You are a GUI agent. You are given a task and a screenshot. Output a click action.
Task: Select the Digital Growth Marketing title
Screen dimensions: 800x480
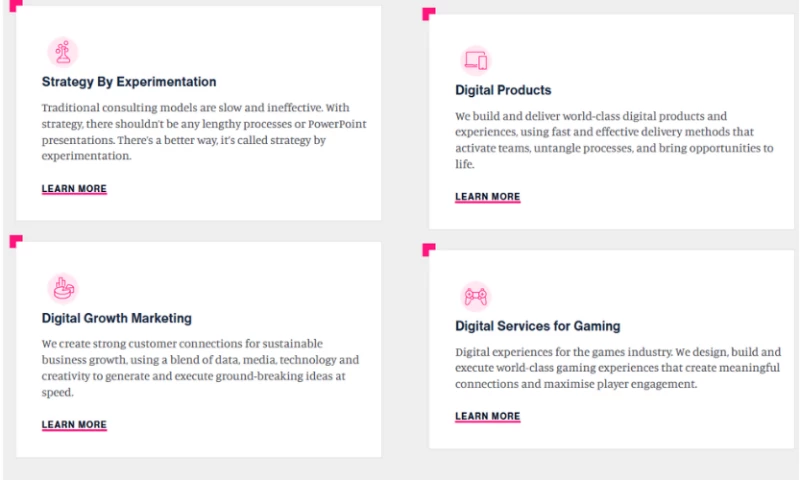(x=117, y=318)
